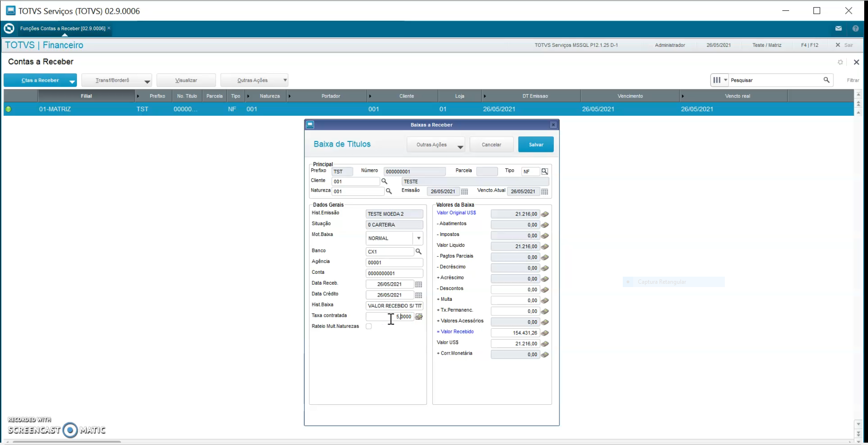
Task: Select the Funções Contas a Receber tab
Action: coord(62,28)
